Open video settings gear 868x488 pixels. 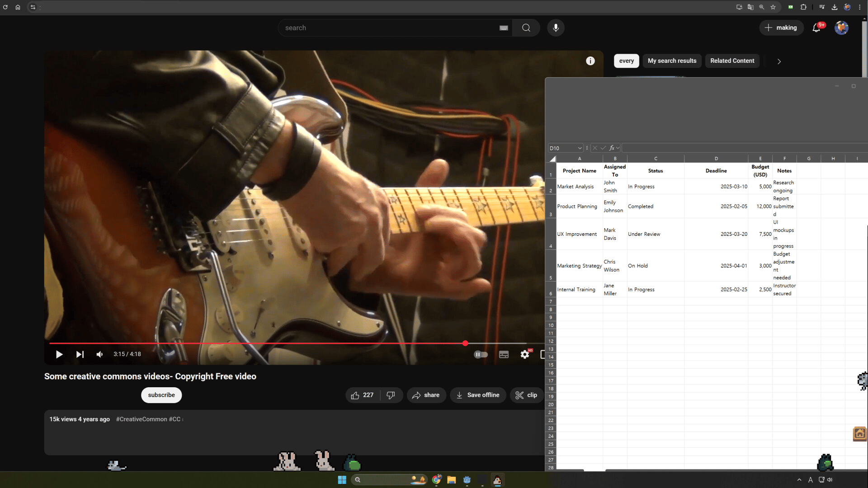tap(524, 354)
